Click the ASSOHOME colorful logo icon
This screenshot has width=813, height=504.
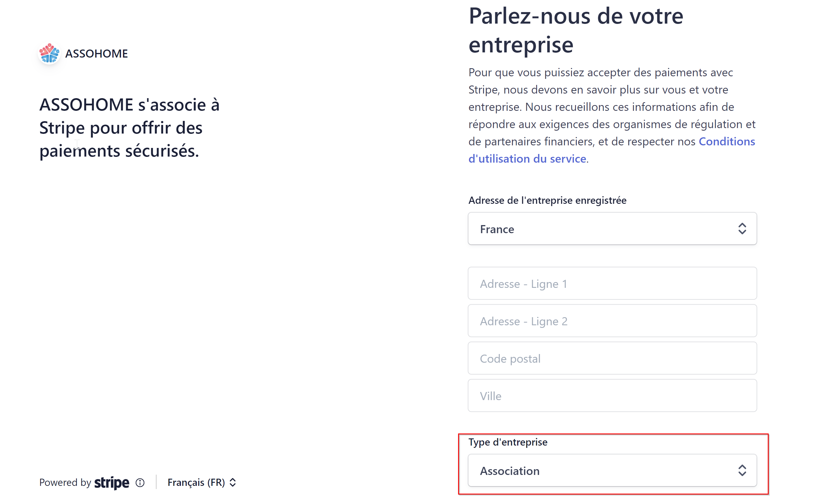click(x=49, y=53)
